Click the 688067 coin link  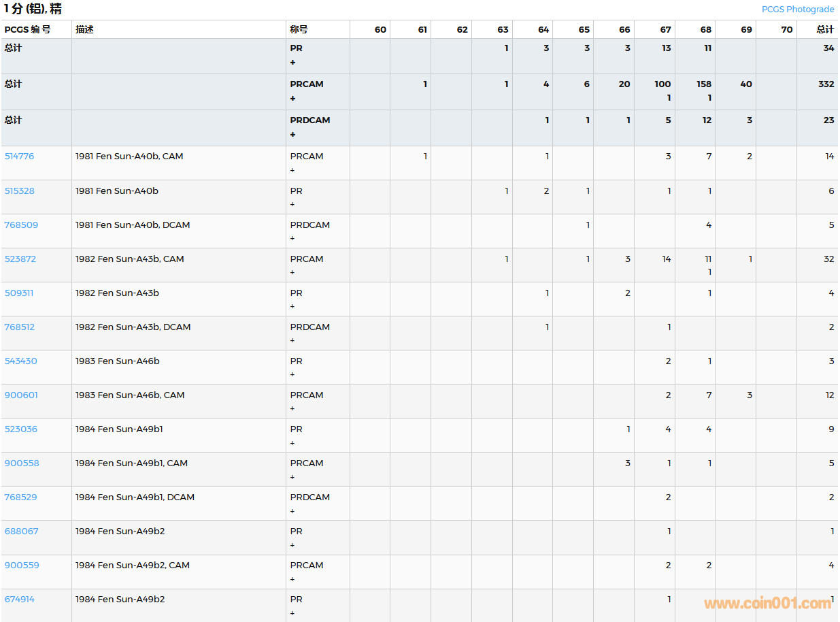[x=21, y=531]
